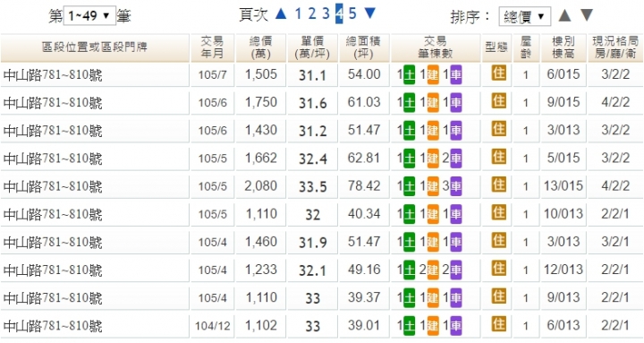Screen dimensions: 644x343
Task: Click green 土 land icon in 1,505 row
Action: (x=410, y=75)
